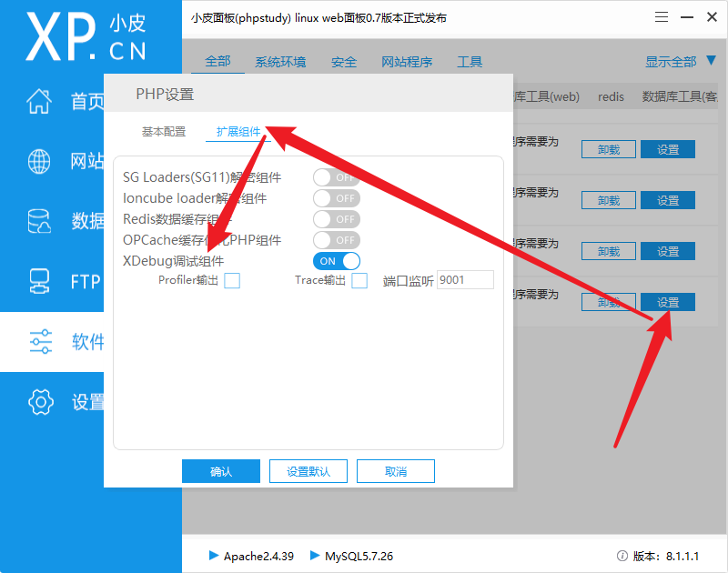This screenshot has height=573, width=728.
Task: Click the 设置默认 button
Action: tap(308, 471)
